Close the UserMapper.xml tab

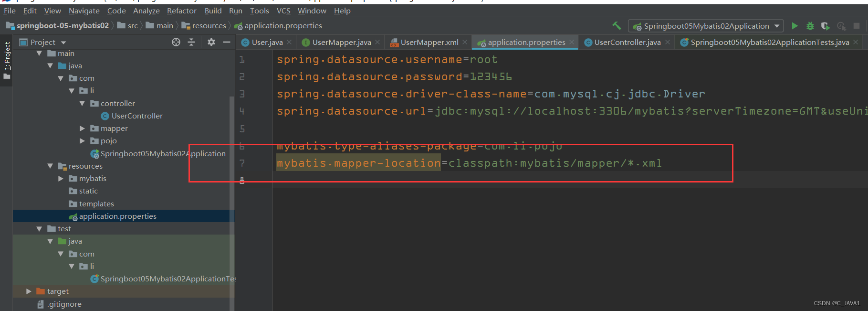465,43
